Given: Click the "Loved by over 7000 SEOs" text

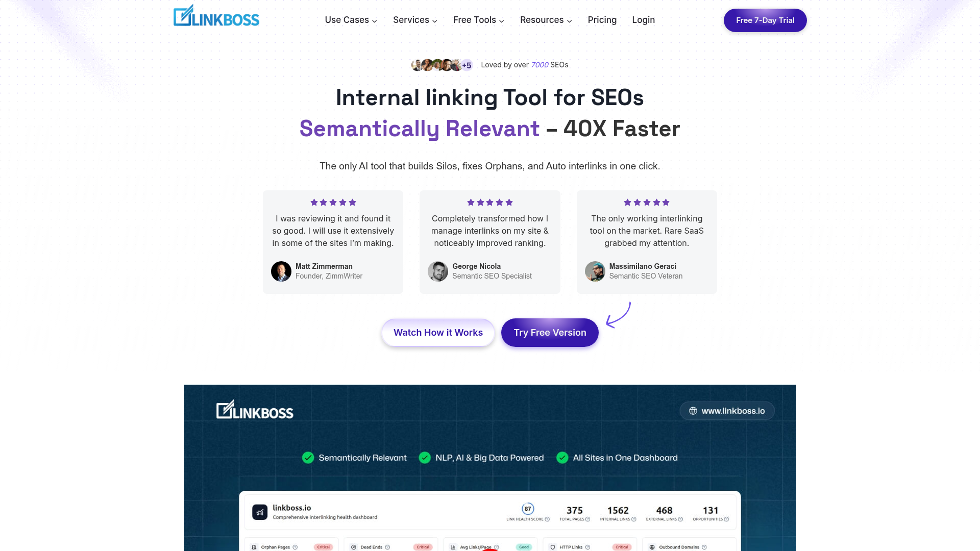Looking at the screenshot, I should tap(525, 65).
